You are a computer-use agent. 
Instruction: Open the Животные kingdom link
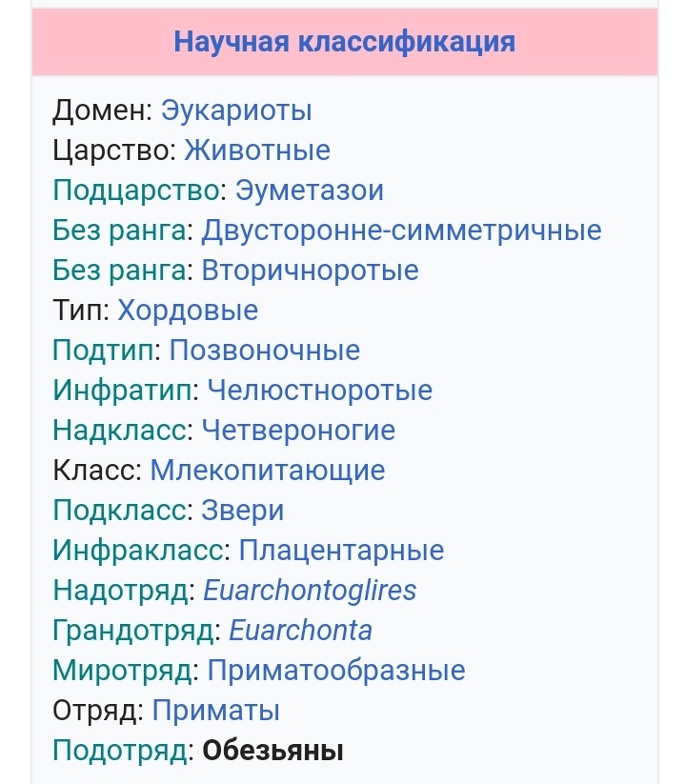tap(256, 151)
